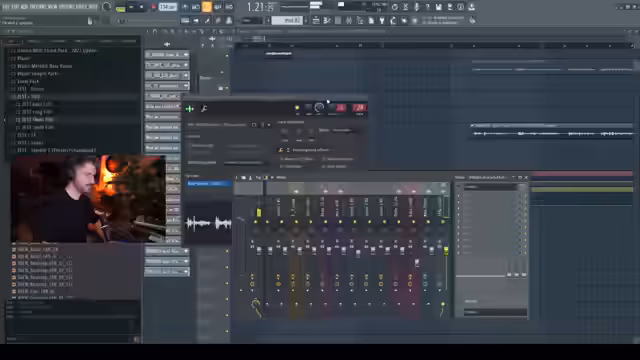Click the stop button in the transport

142,7
